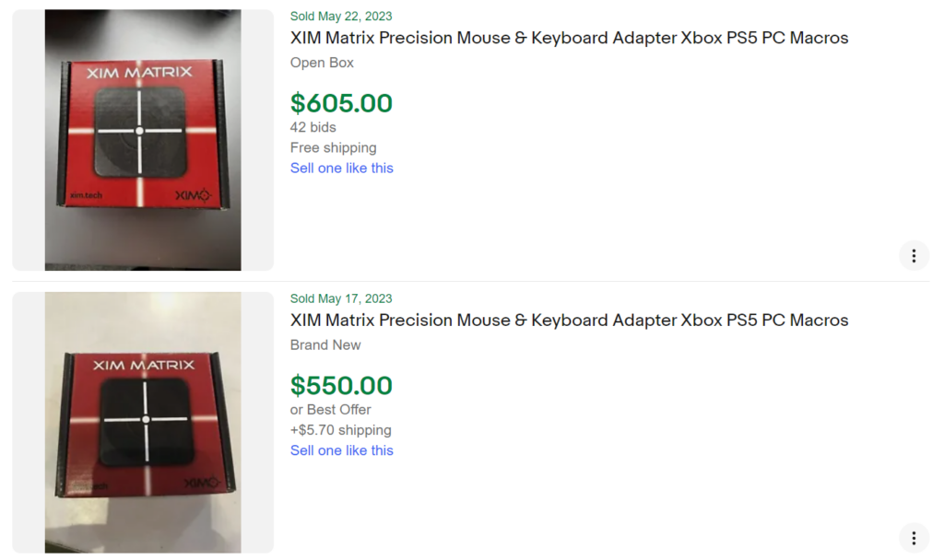The height and width of the screenshot is (560, 944).
Task: Click the overflow dots next to the Brand New listing
Action: click(914, 537)
